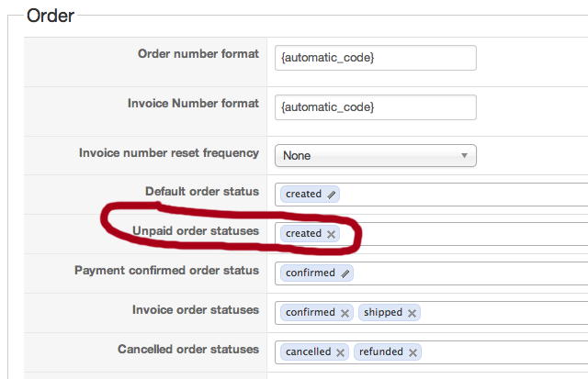Screen dimensions: 588x379
Task: Select the 'shipped' tag in Invoice statuses
Action: pyautogui.click(x=382, y=313)
